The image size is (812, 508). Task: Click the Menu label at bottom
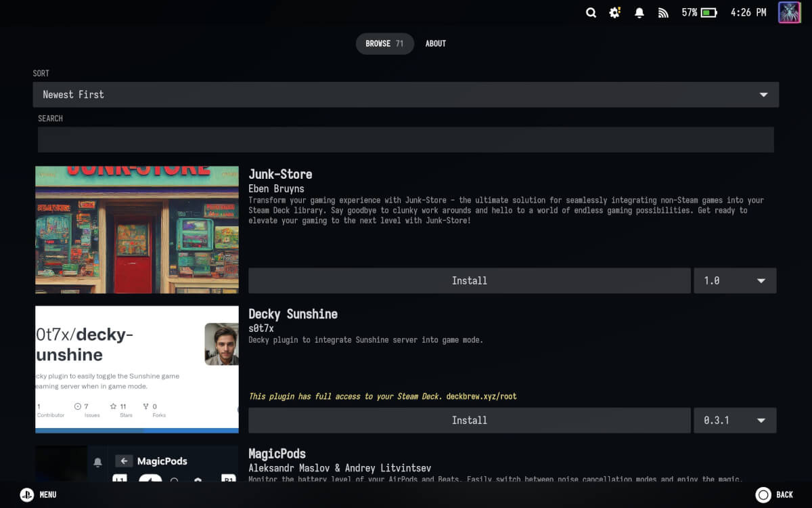[48, 494]
